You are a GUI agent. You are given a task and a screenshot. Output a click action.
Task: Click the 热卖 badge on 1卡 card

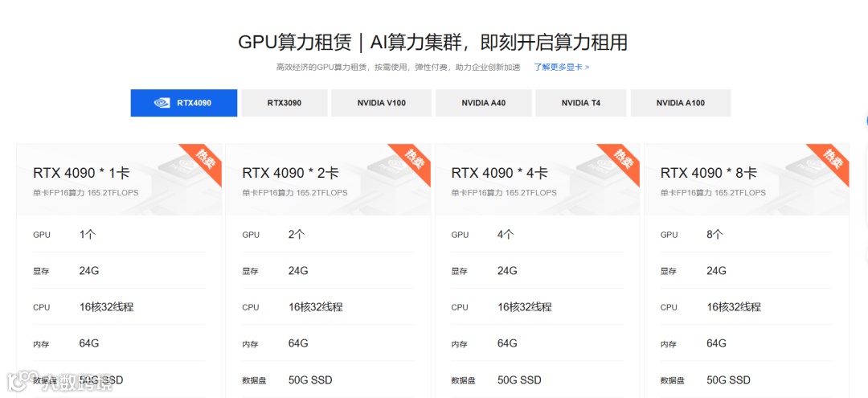click(x=205, y=161)
